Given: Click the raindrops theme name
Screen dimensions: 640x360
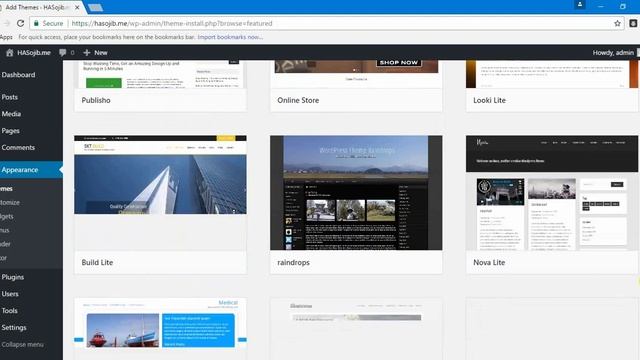Looking at the screenshot, I should [293, 262].
